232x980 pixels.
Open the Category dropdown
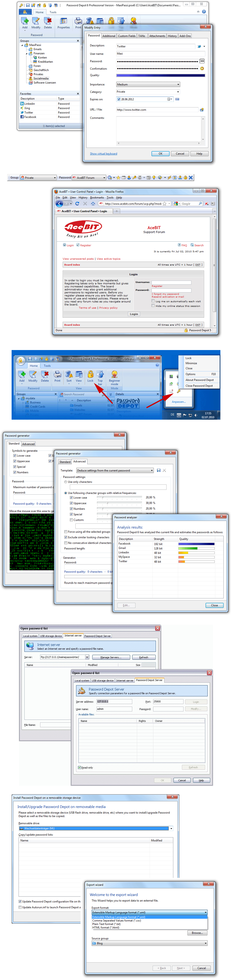[x=148, y=92]
